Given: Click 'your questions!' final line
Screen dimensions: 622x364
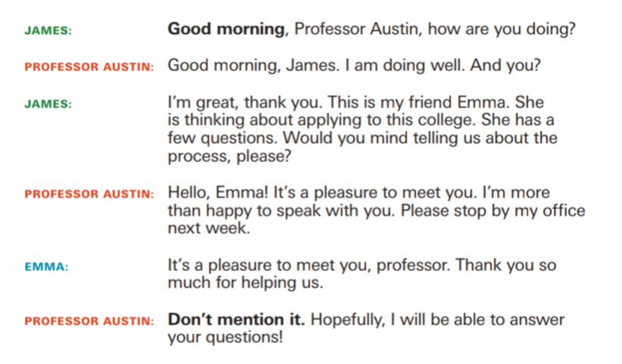Looking at the screenshot, I should 225,338.
